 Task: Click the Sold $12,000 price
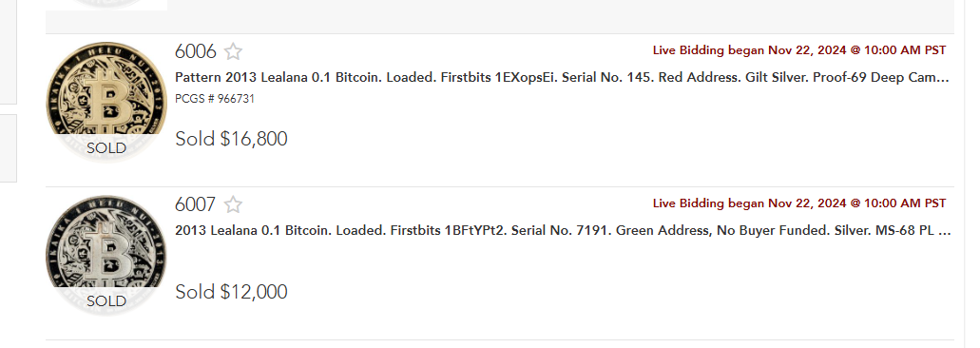[231, 292]
